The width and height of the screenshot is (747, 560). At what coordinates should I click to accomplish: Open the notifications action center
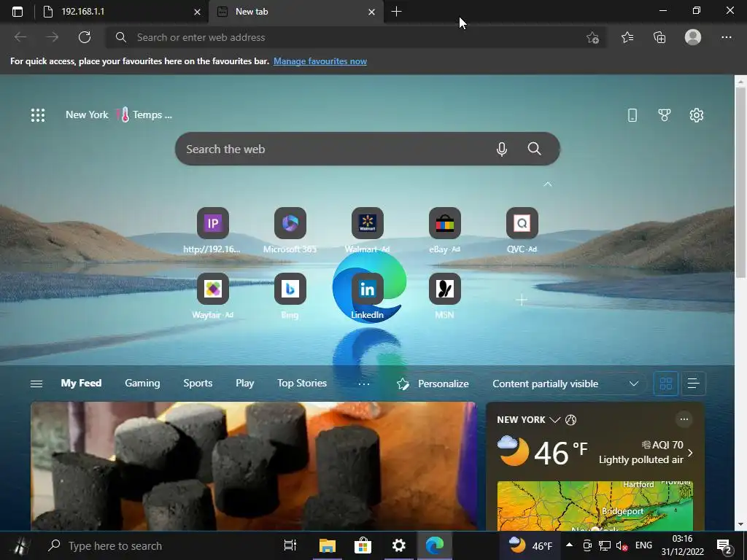pyautogui.click(x=724, y=546)
